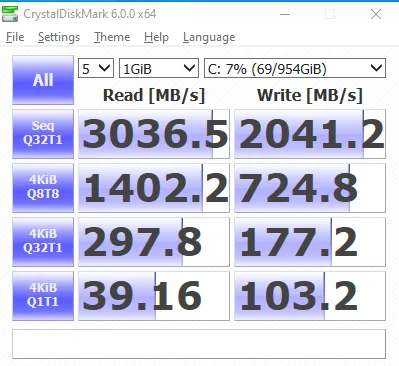Image resolution: width=399 pixels, height=366 pixels.
Task: Click the CrystalDiskMark app icon in title bar
Action: 10,14
